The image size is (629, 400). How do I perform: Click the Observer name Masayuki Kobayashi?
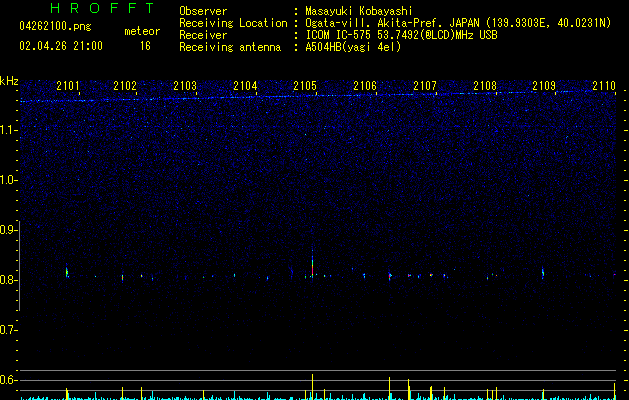pyautogui.click(x=359, y=11)
